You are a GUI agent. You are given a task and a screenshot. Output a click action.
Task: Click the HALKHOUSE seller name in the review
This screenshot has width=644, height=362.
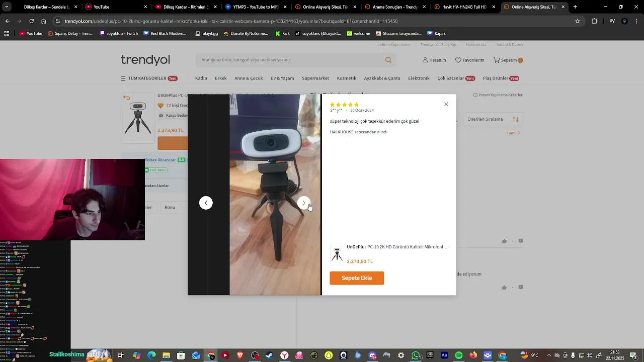click(342, 132)
